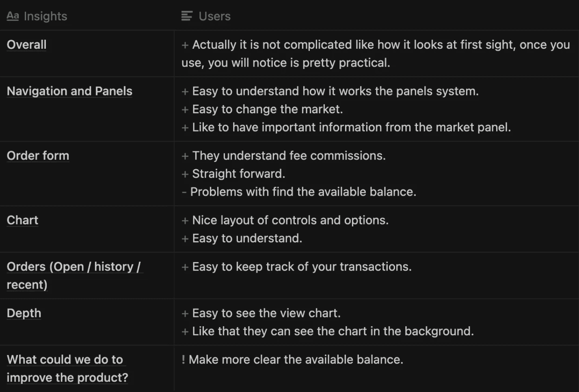Open the Depth page link
The width and height of the screenshot is (579, 392).
pos(24,313)
